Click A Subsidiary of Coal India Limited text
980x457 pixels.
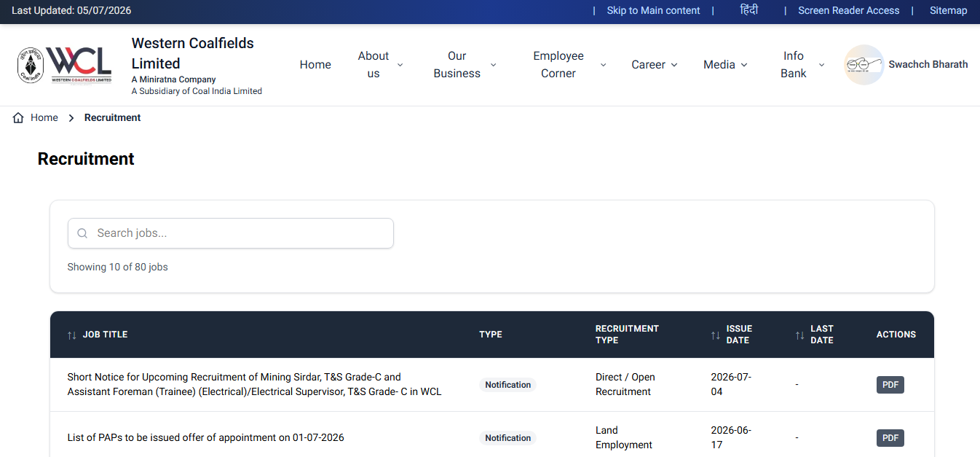(197, 91)
